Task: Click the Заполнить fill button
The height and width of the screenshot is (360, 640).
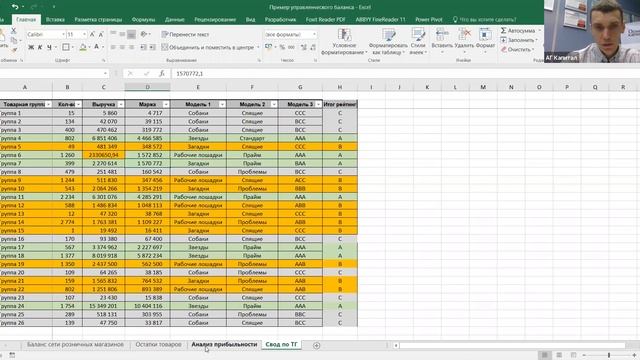Action: (x=518, y=40)
